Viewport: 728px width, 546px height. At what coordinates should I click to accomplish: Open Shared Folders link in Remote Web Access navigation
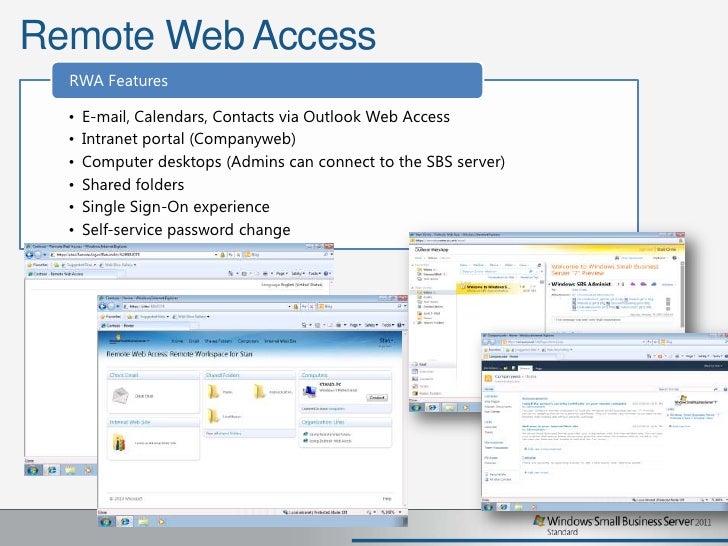click(x=218, y=341)
